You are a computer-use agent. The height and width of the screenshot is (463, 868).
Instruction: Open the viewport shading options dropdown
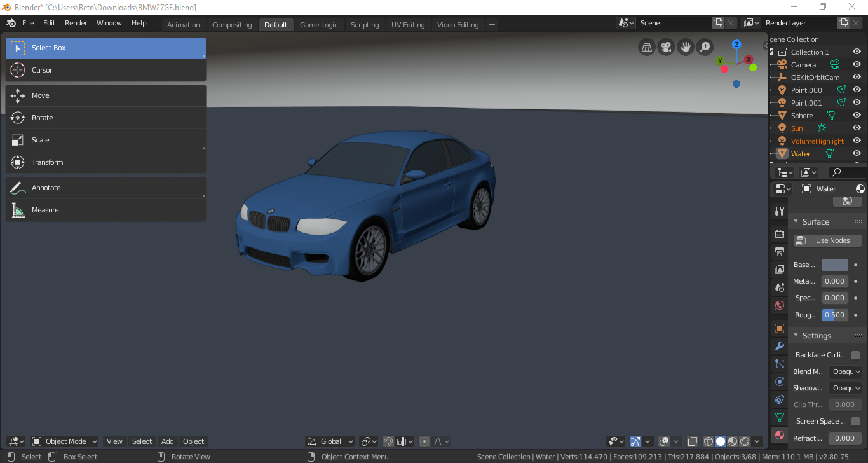pyautogui.click(x=757, y=441)
